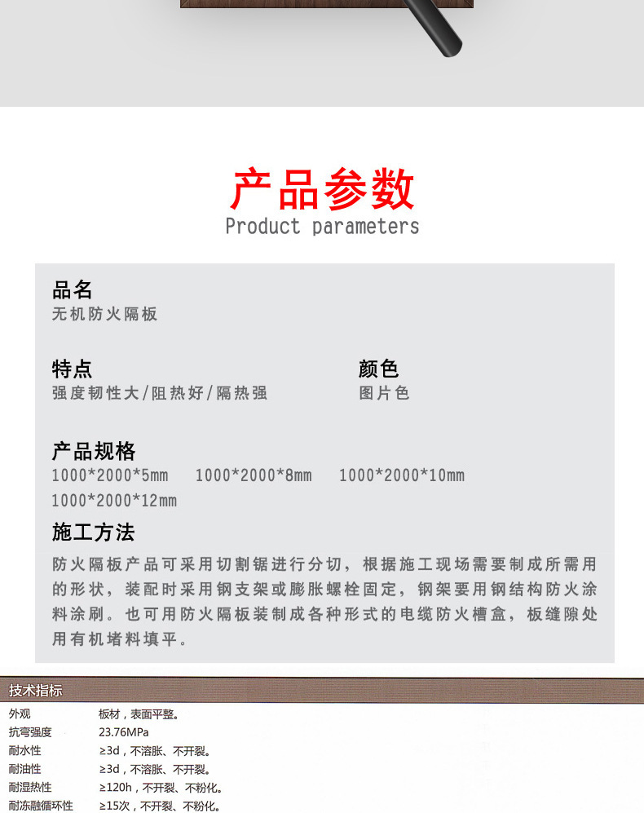Click the 颜色 label
The height and width of the screenshot is (813, 644).
(378, 369)
